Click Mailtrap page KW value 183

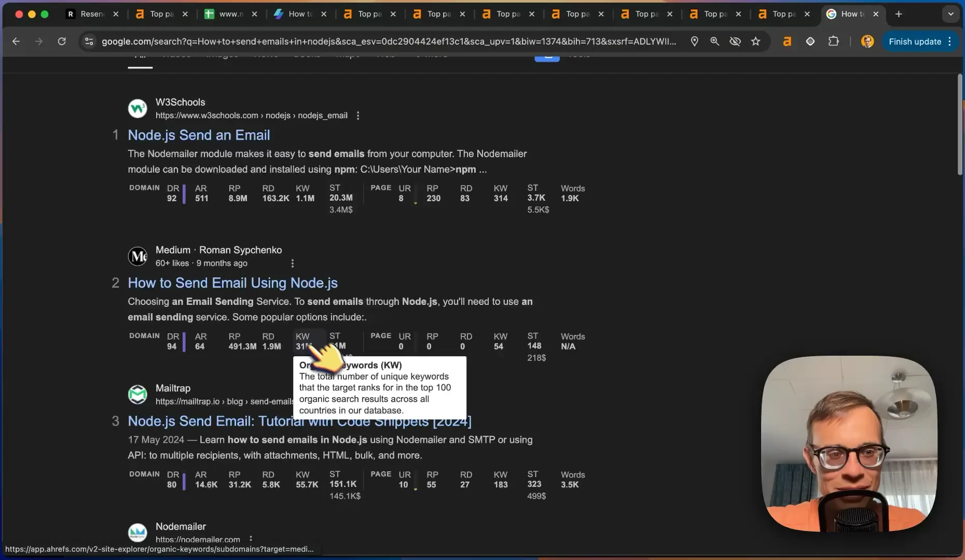pos(501,485)
